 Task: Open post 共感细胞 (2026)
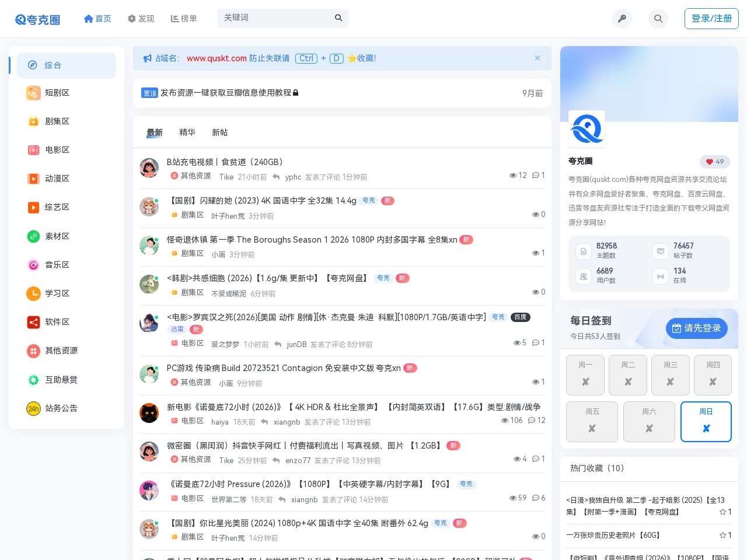point(268,278)
